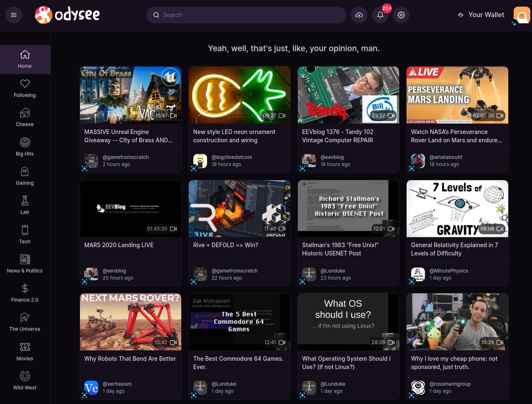Viewport: 532px width, 404px height.
Task: Open 7 Levels of Gravity thumbnail
Action: [x=458, y=209]
